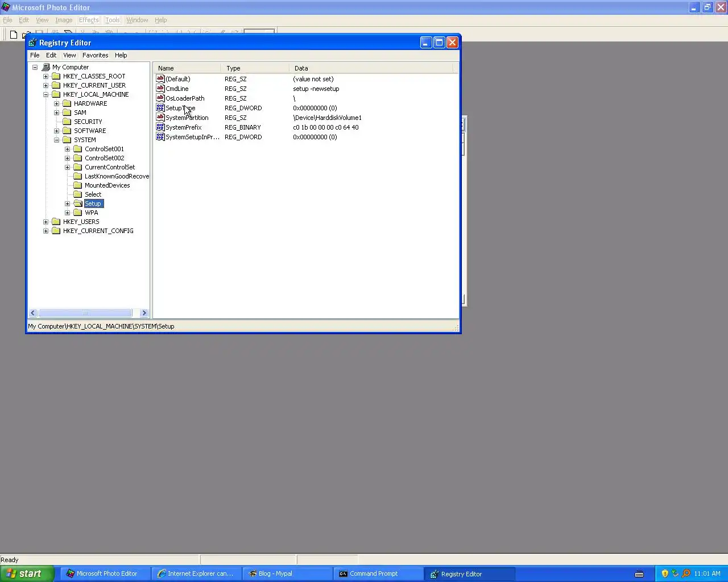
Task: Click the CmdLine string value icon
Action: pyautogui.click(x=160, y=89)
